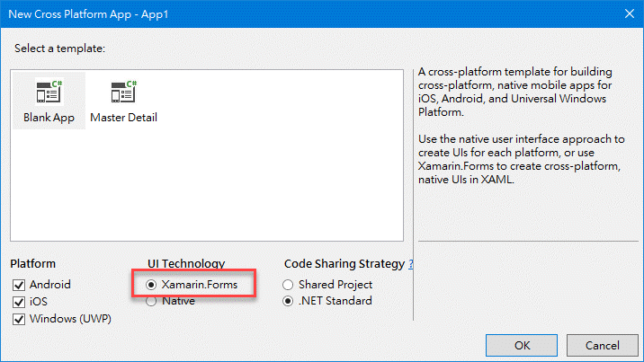Toggle the iOS platform checkbox
This screenshot has height=362, width=644.
(19, 302)
